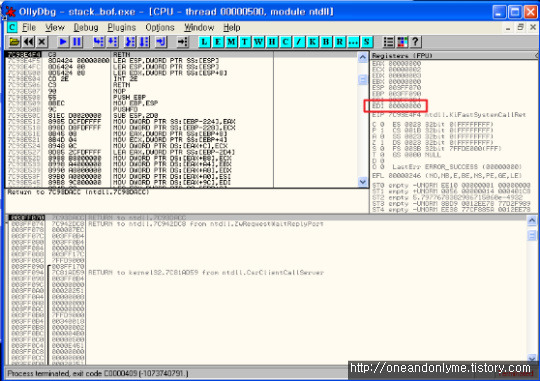540x381 pixels.
Task: Click the Registers (FPU) header bar
Action: (454, 55)
